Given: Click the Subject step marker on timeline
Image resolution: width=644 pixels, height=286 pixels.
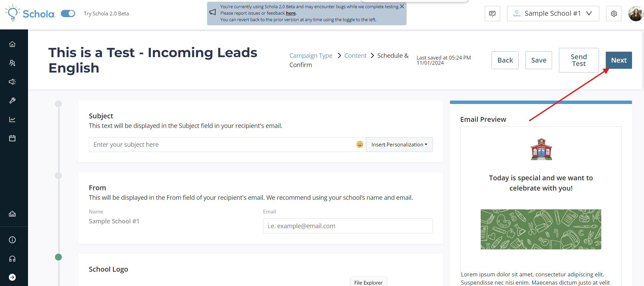Looking at the screenshot, I should (58, 104).
